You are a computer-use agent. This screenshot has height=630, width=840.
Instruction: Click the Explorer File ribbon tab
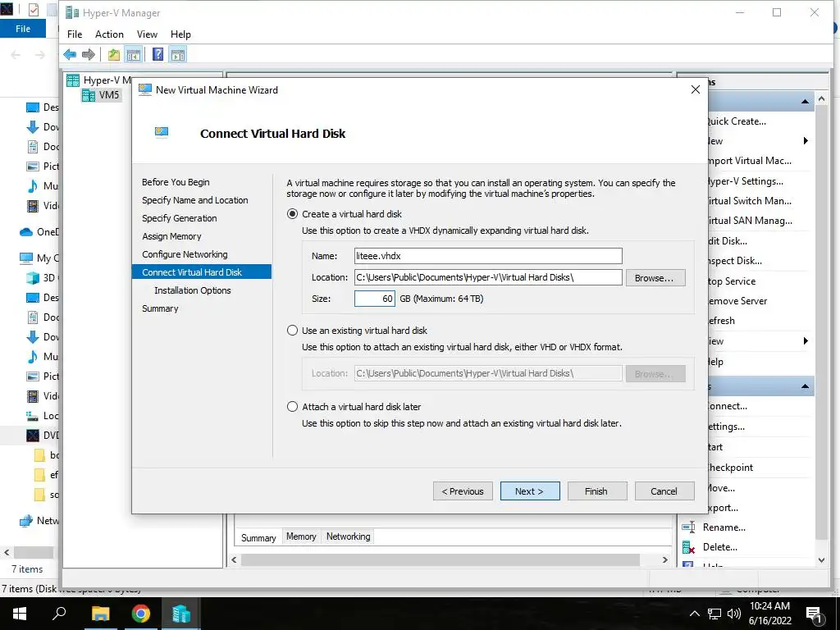pos(23,29)
